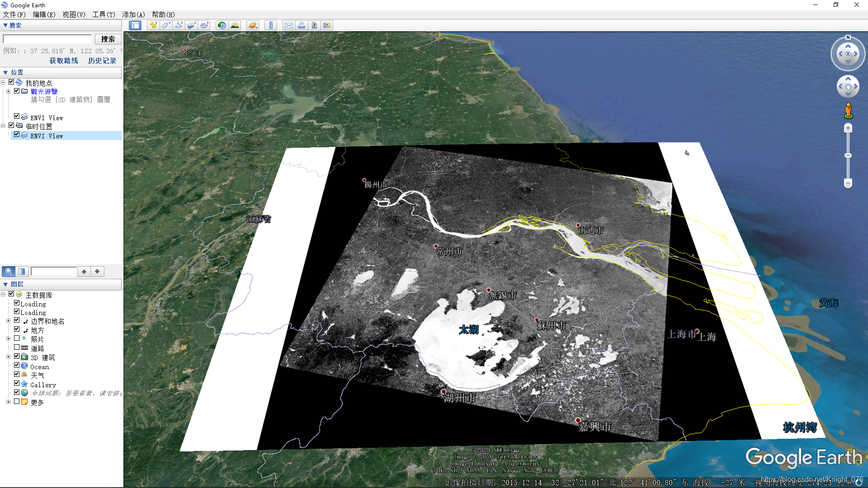
Task: Uncheck the selected ENVI View checkbox
Action: pos(17,135)
